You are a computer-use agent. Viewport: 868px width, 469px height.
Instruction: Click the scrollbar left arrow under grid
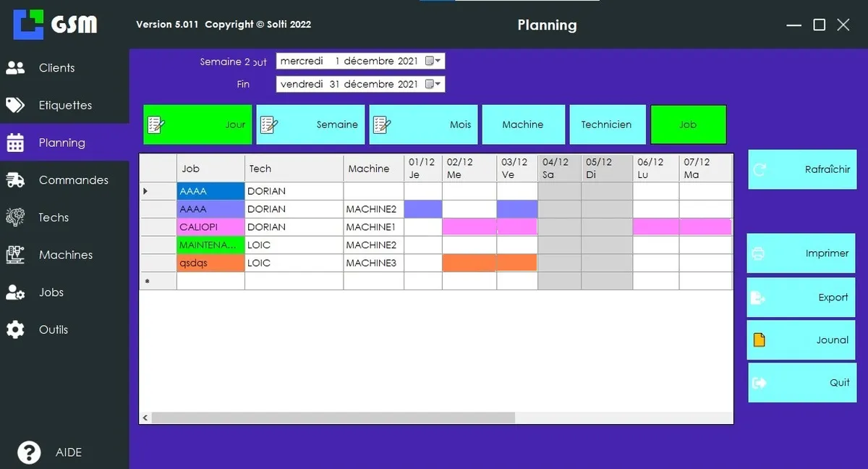click(x=145, y=418)
